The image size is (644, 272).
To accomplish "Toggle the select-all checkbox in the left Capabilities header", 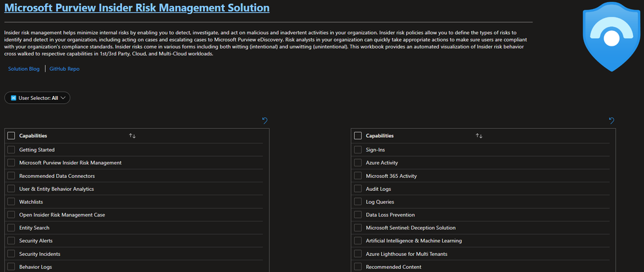I will tap(11, 135).
